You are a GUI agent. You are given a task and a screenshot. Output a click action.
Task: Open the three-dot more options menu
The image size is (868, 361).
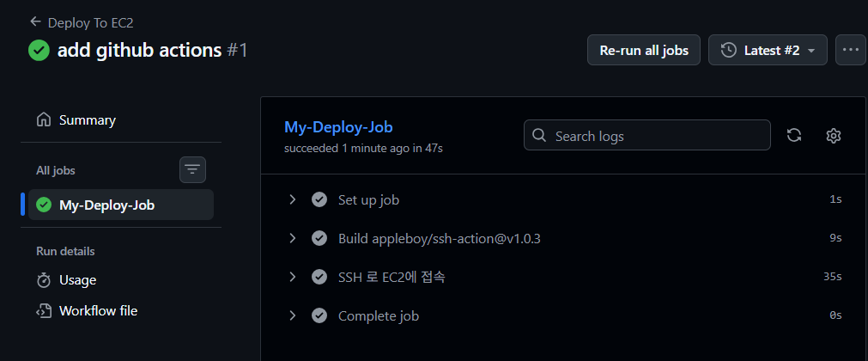[850, 50]
